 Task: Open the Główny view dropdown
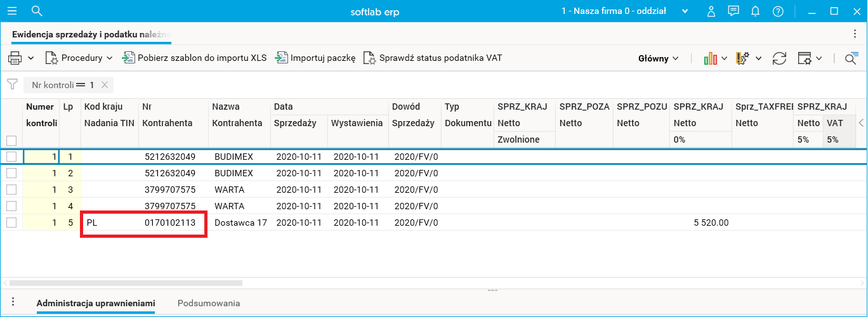coord(658,58)
